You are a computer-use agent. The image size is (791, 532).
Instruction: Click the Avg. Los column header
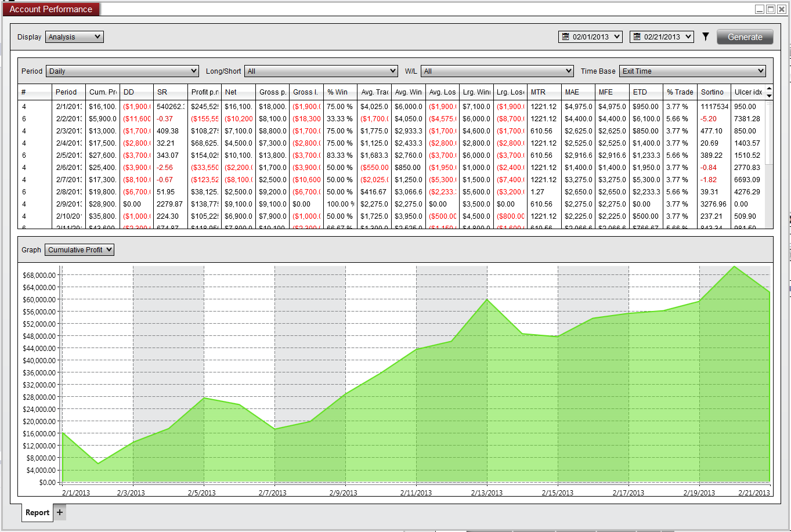pos(442,92)
